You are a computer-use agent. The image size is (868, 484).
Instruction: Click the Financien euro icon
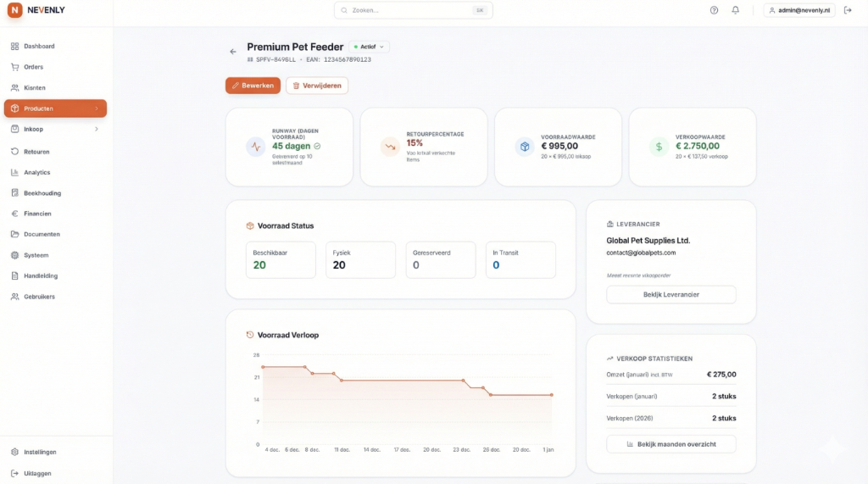pos(15,214)
